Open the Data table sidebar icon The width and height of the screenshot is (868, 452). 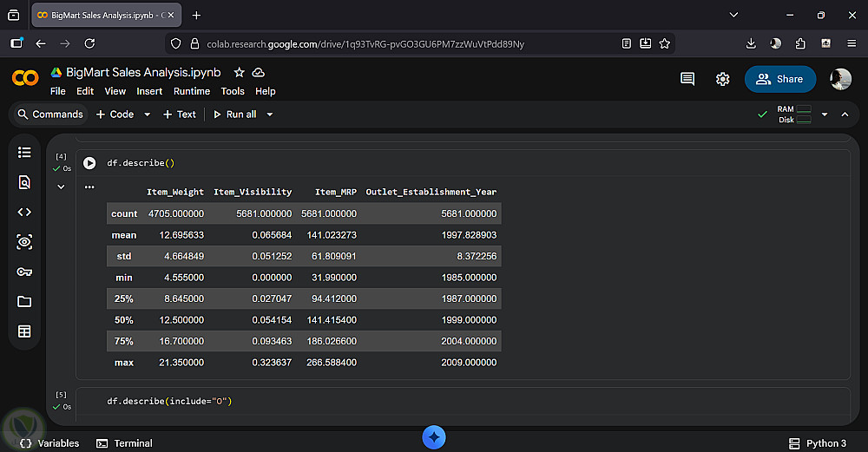coord(24,331)
